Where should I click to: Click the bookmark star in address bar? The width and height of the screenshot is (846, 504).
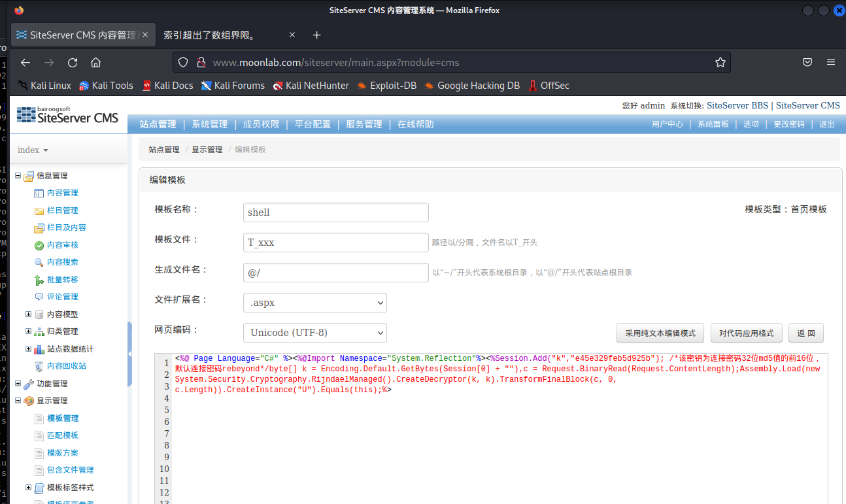tap(720, 62)
